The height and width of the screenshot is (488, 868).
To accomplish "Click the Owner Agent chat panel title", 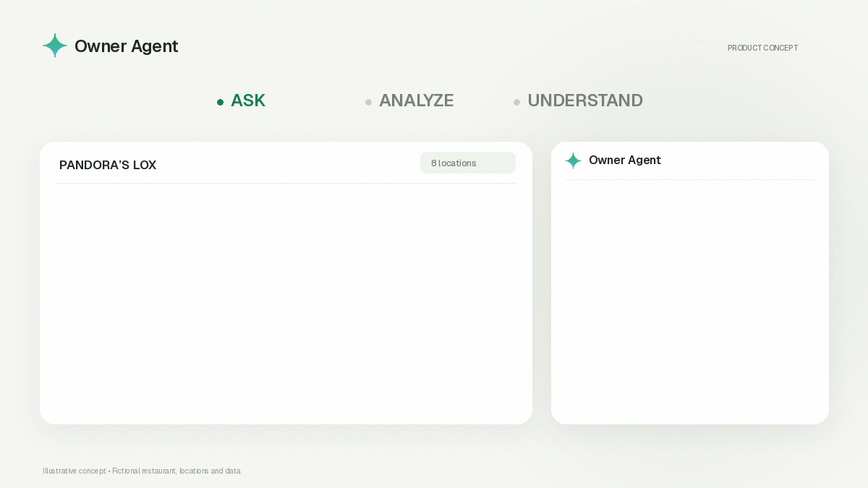I will pos(625,160).
